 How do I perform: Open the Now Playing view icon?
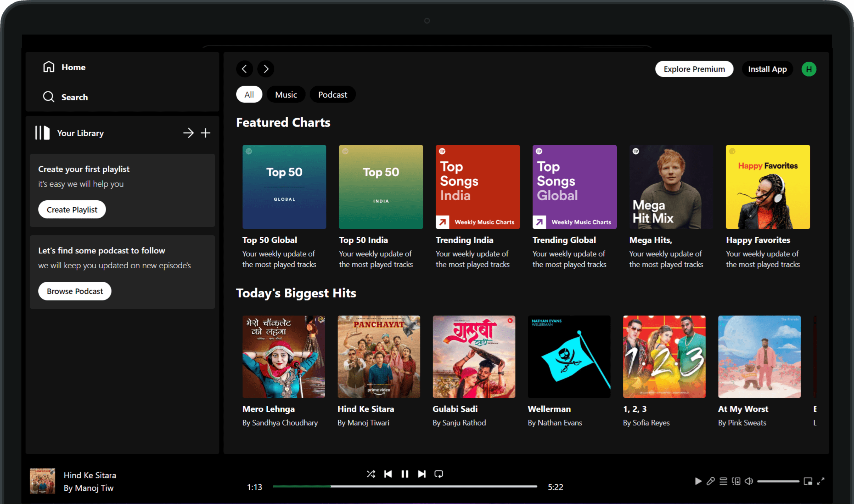click(x=698, y=481)
